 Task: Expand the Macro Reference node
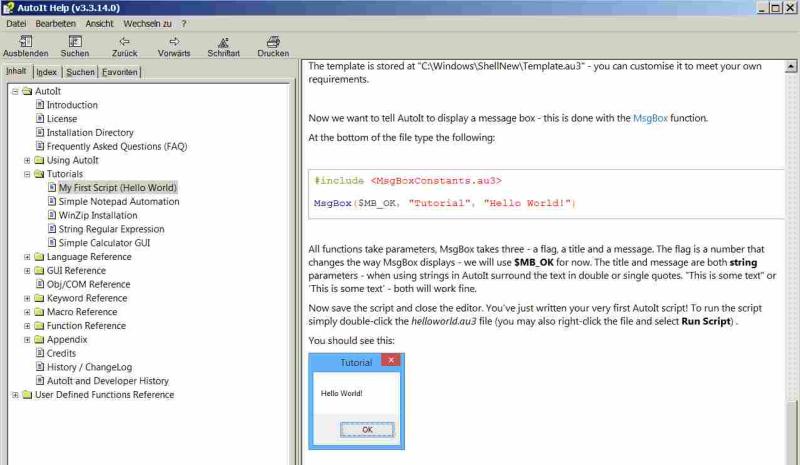(x=27, y=312)
